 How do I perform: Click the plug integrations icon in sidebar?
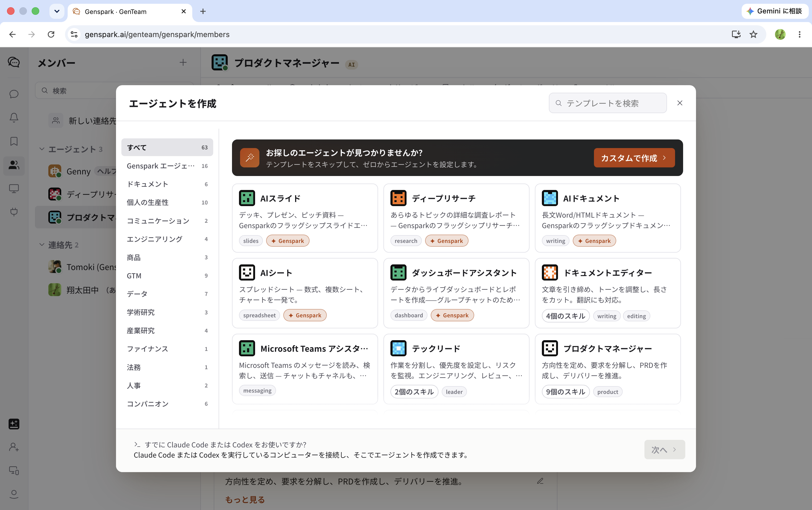[14, 212]
